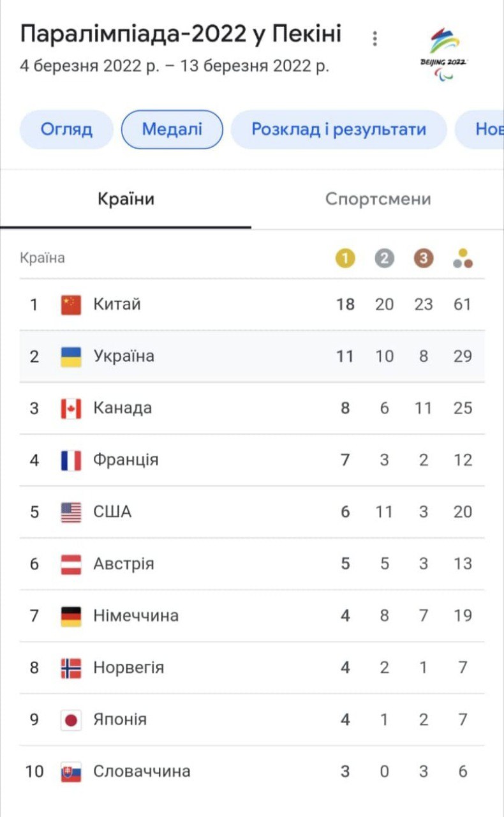Click the gold medal column icon

point(345,259)
